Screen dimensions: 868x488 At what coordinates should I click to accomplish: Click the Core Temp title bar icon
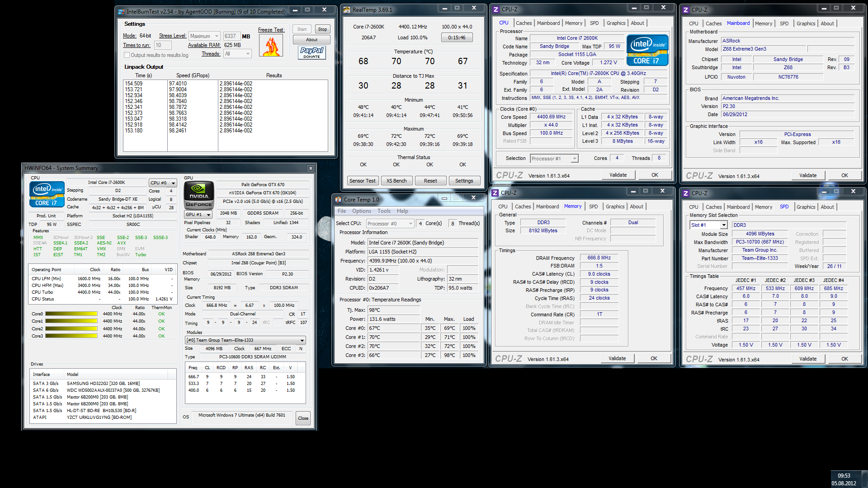coord(338,199)
